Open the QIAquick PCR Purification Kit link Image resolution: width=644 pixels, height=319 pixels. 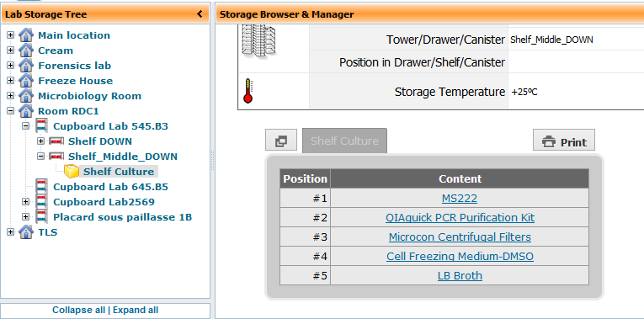[x=460, y=218]
